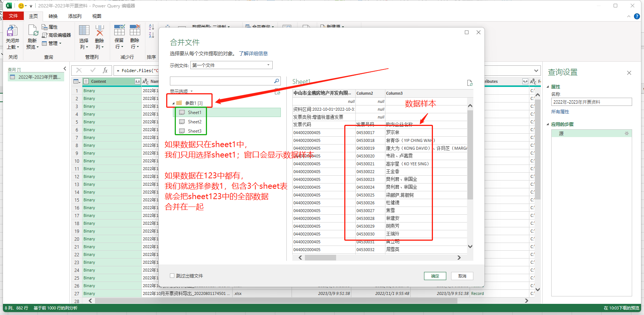Viewport: 644px width, 315px height.
Task: Select the 2022年-2023年开票 query in Queries pane
Action: (36, 77)
